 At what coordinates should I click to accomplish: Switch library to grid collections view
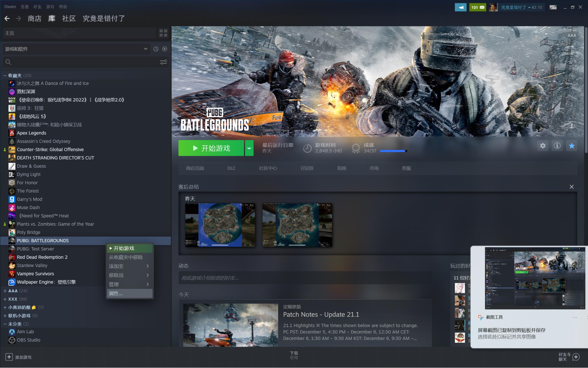[163, 33]
